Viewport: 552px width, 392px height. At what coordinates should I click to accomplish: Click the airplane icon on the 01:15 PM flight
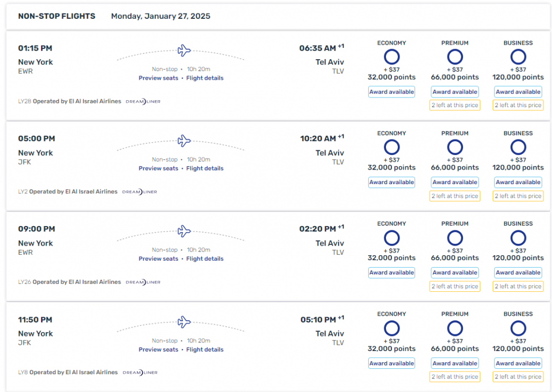[184, 50]
